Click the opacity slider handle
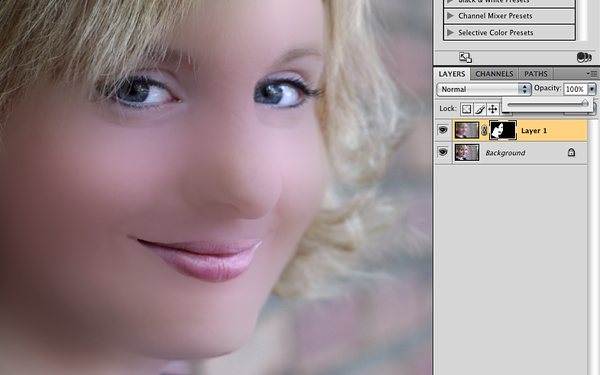The width and height of the screenshot is (600, 375). (x=585, y=103)
